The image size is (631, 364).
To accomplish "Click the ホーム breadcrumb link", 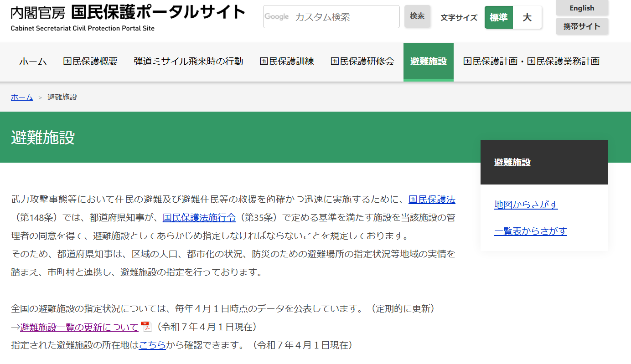I will pos(22,97).
